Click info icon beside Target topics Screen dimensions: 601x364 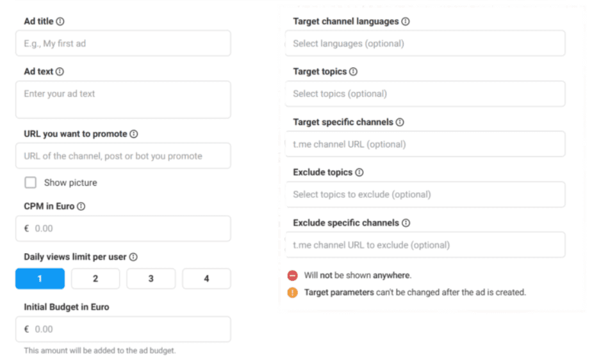353,72
